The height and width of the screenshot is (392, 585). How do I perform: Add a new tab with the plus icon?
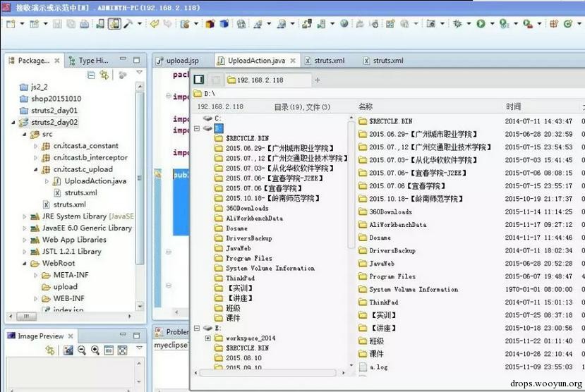[318, 80]
